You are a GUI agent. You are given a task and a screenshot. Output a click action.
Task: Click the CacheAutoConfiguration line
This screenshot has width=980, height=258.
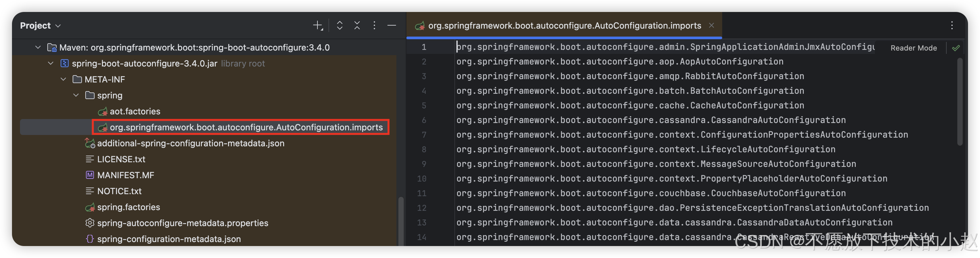pyautogui.click(x=630, y=106)
